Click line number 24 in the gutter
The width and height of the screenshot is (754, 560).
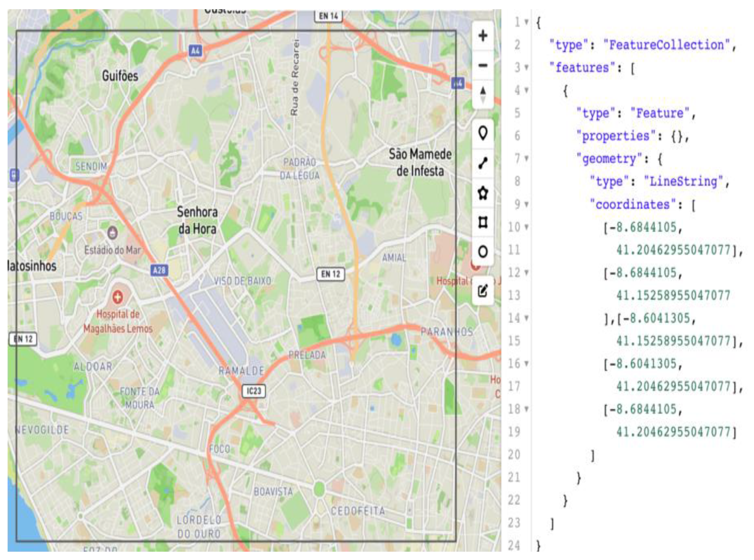pyautogui.click(x=514, y=545)
